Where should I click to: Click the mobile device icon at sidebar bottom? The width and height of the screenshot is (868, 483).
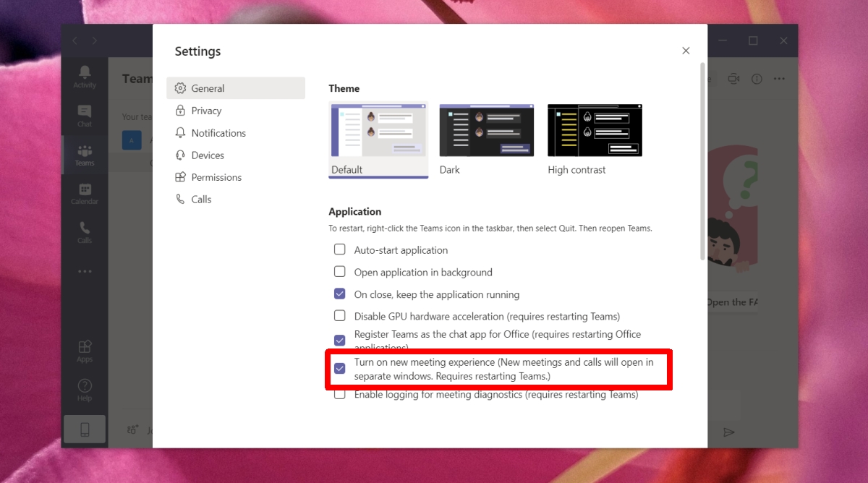tap(85, 429)
